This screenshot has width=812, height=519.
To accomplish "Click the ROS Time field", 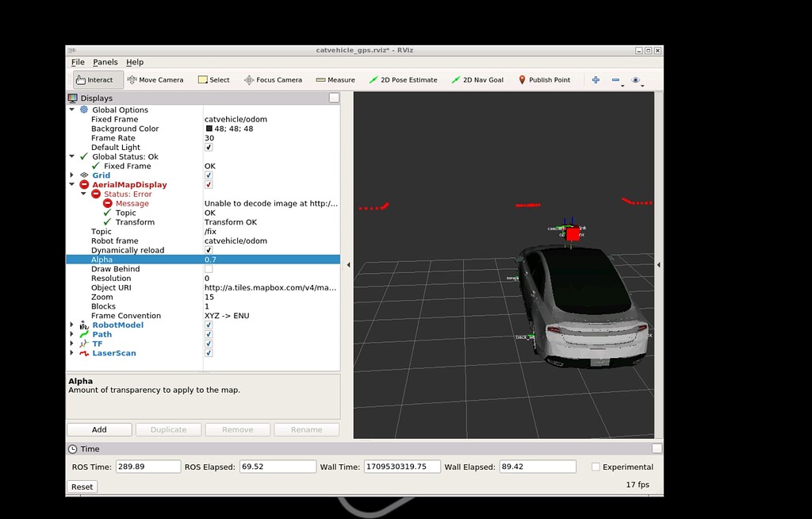I will coord(148,467).
